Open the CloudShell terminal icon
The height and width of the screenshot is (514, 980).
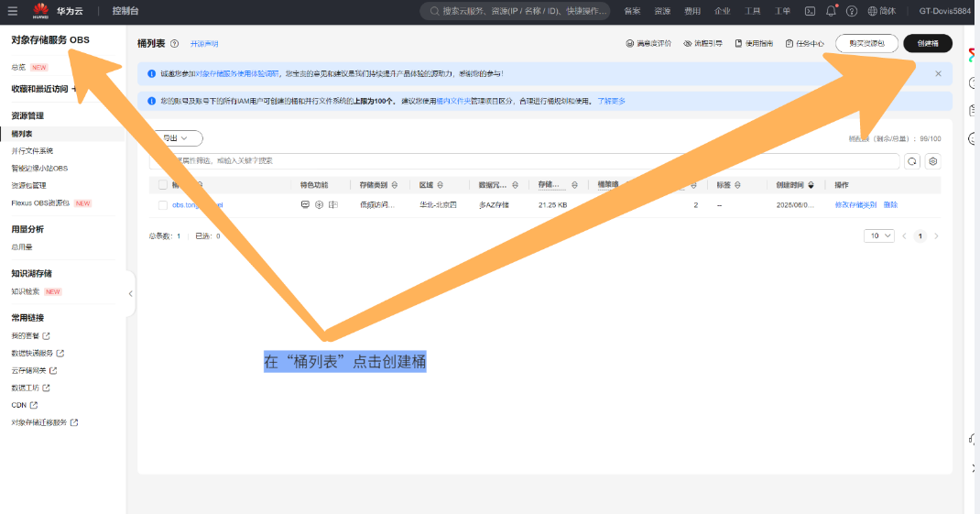[810, 11]
